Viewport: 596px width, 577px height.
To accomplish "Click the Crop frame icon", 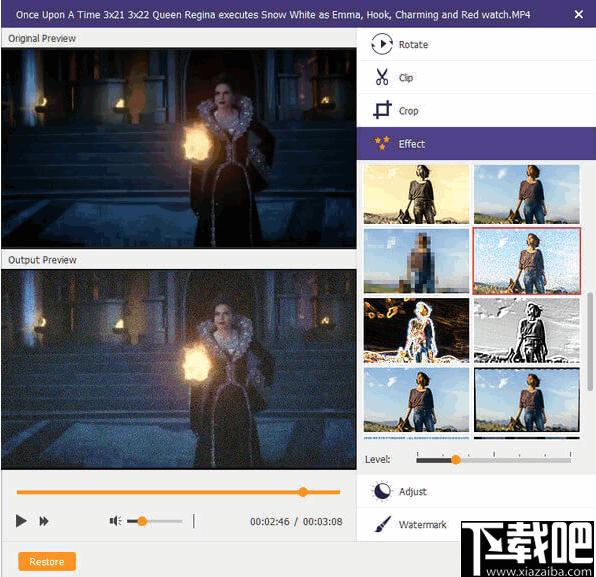I will (x=382, y=110).
